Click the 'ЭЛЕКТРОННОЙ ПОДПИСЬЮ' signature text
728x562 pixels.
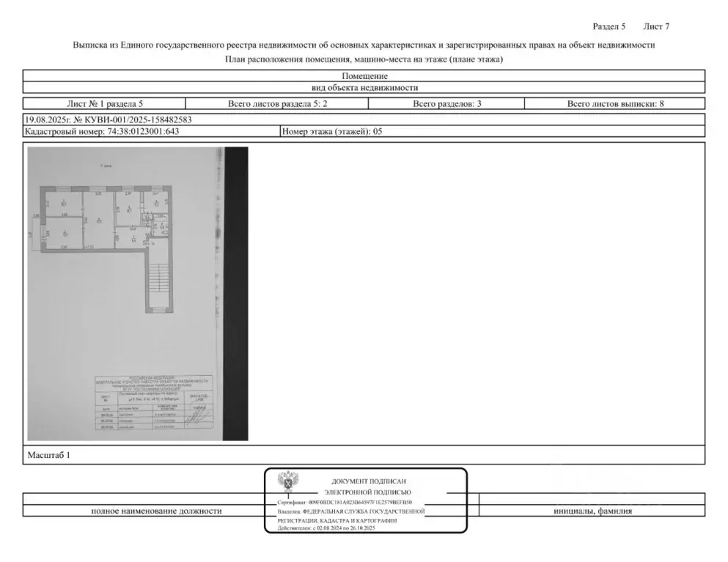pos(368,492)
